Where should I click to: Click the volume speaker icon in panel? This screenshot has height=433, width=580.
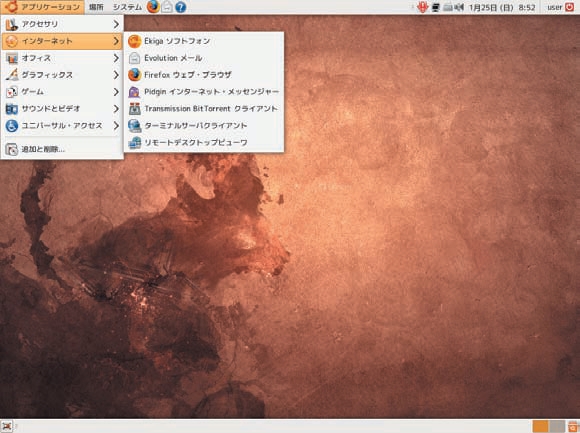click(459, 7)
